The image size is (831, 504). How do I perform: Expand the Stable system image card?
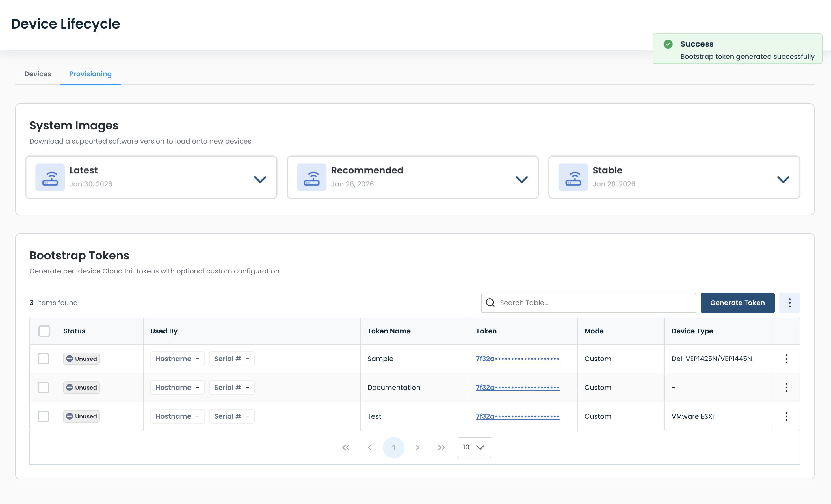pos(783,179)
